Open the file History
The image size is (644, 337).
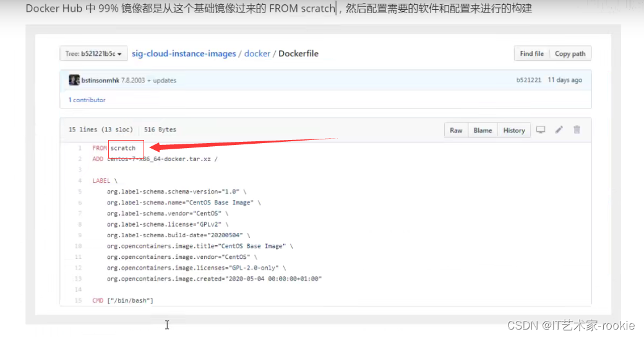[514, 130]
